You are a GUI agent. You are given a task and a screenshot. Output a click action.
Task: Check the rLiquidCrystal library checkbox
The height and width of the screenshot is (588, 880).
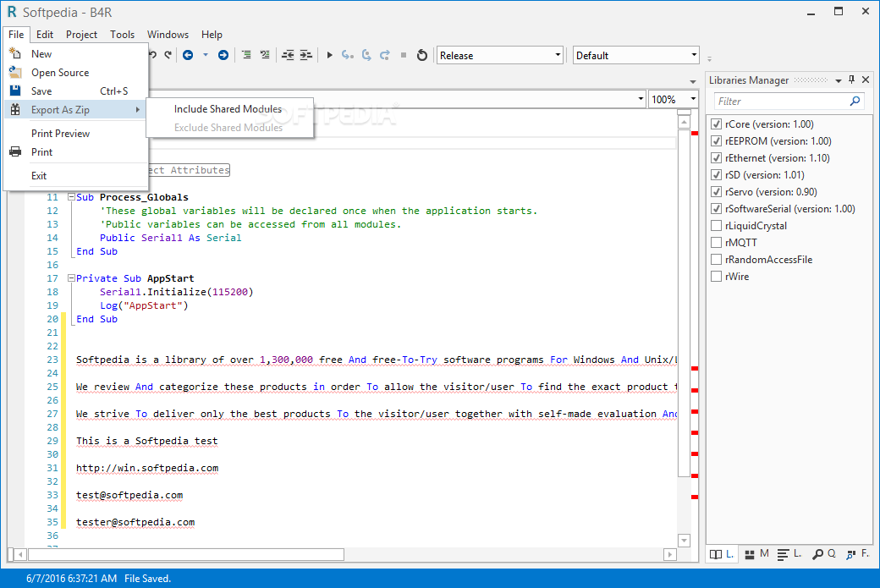click(716, 226)
